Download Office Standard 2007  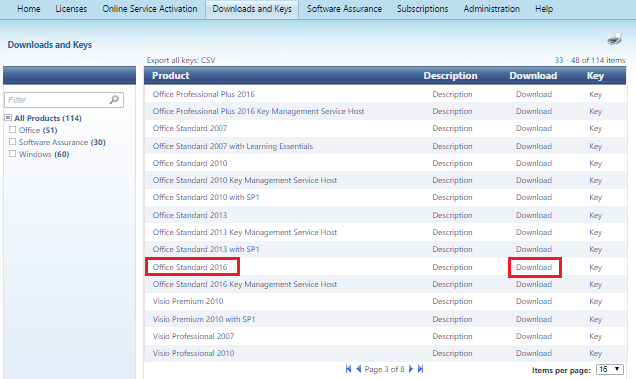coord(534,128)
